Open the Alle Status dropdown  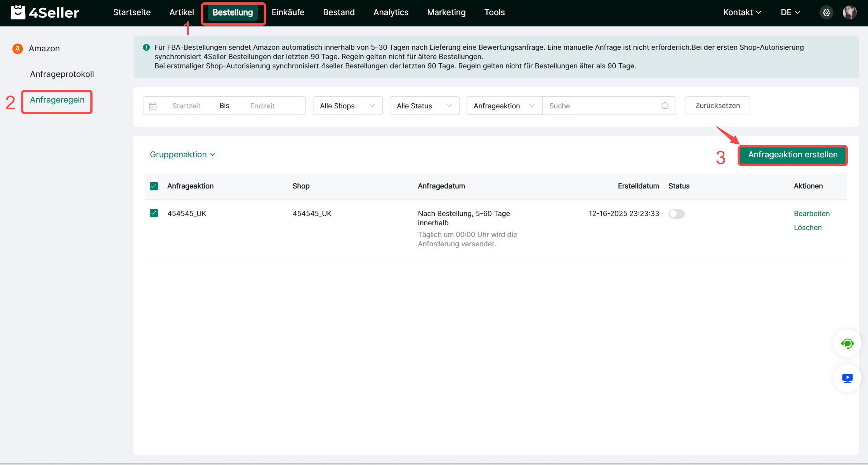(424, 106)
